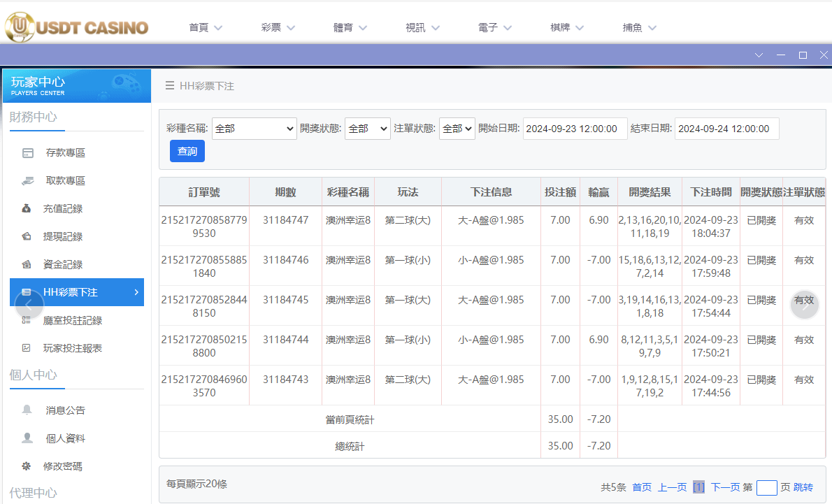Go to 下一页 next page link
The height and width of the screenshot is (504, 832).
728,487
